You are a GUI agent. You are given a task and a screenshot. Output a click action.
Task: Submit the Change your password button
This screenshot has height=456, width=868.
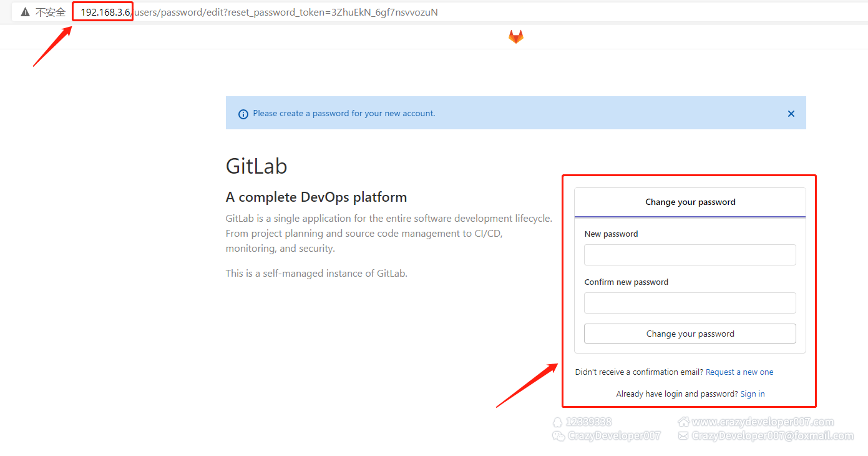pos(690,334)
